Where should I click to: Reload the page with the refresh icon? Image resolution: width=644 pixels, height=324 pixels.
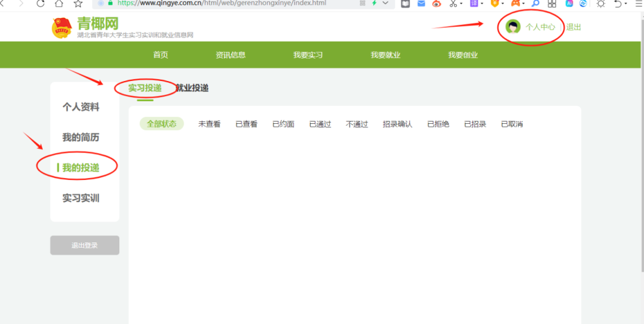41,4
